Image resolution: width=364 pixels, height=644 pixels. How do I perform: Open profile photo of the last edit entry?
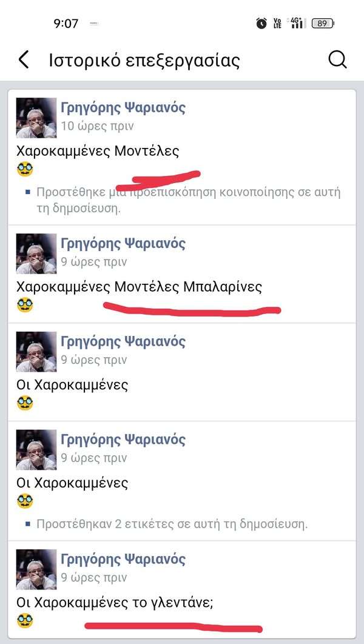(36, 569)
